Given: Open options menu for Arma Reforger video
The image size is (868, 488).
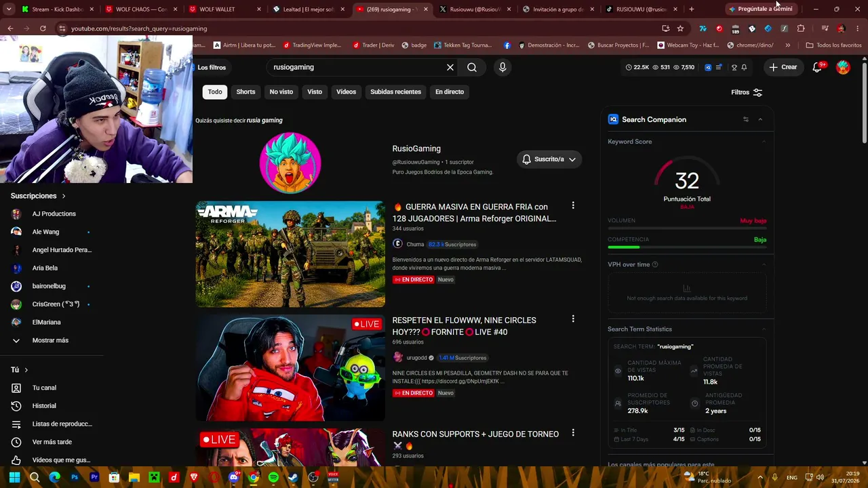Looking at the screenshot, I should tap(573, 205).
